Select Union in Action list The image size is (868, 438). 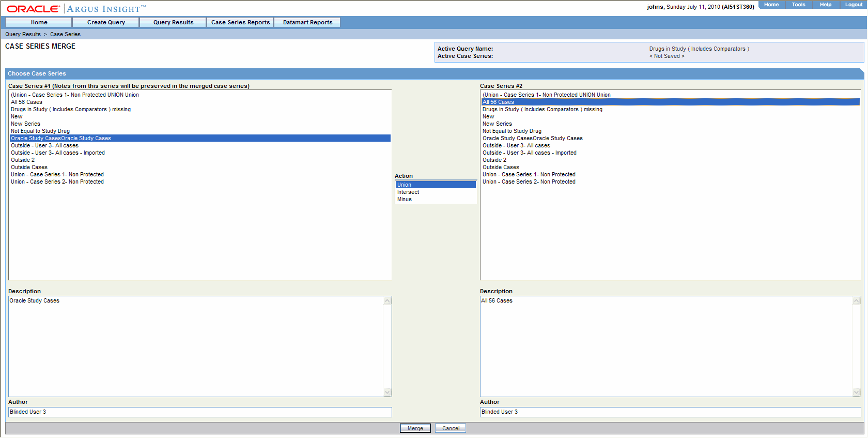coord(436,185)
